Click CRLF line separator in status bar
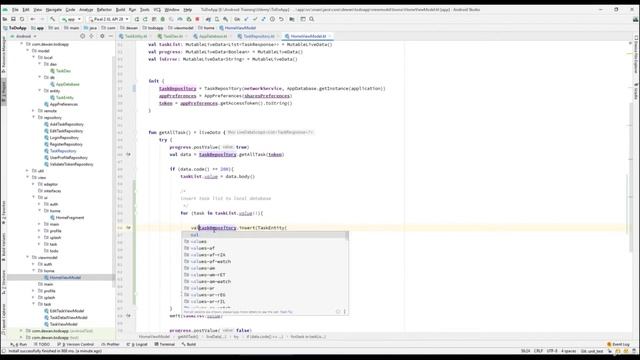 (x=538, y=351)
